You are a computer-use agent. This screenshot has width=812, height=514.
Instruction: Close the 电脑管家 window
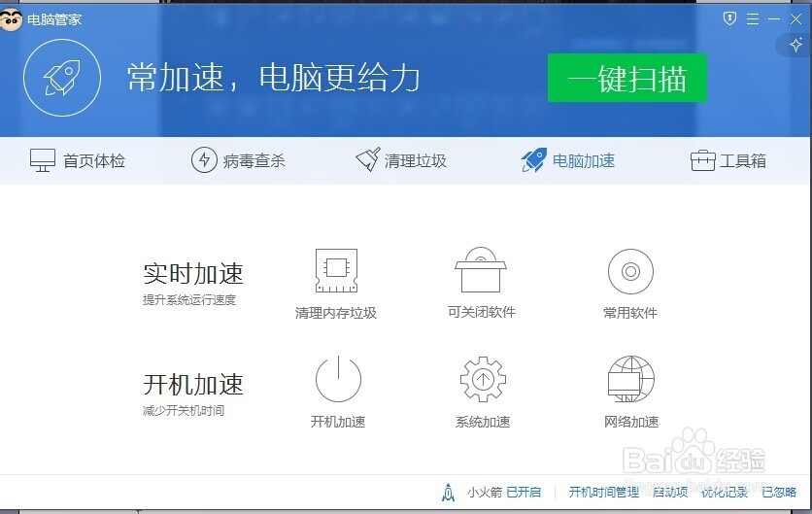(795, 19)
